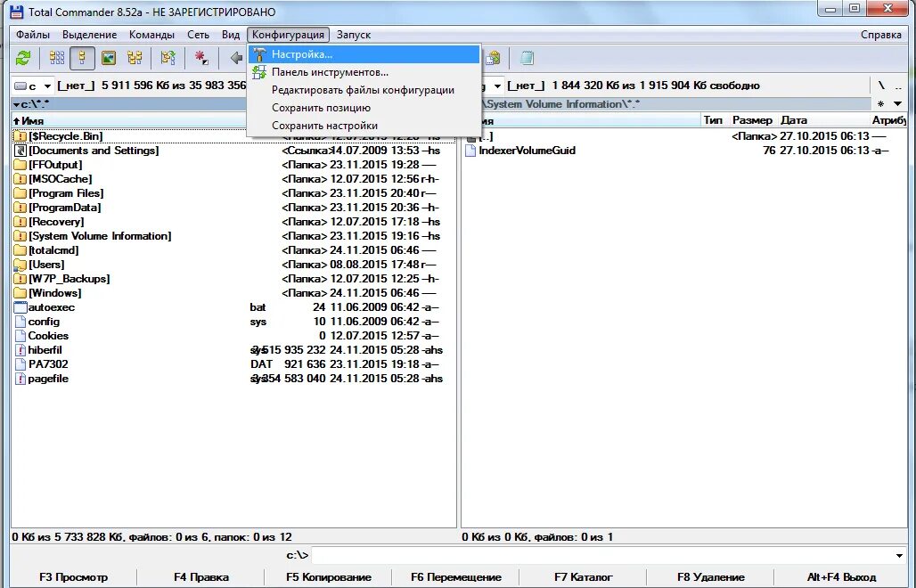Click the Program Files folder icon
Viewport: 916px width, 588px height.
click(x=20, y=193)
